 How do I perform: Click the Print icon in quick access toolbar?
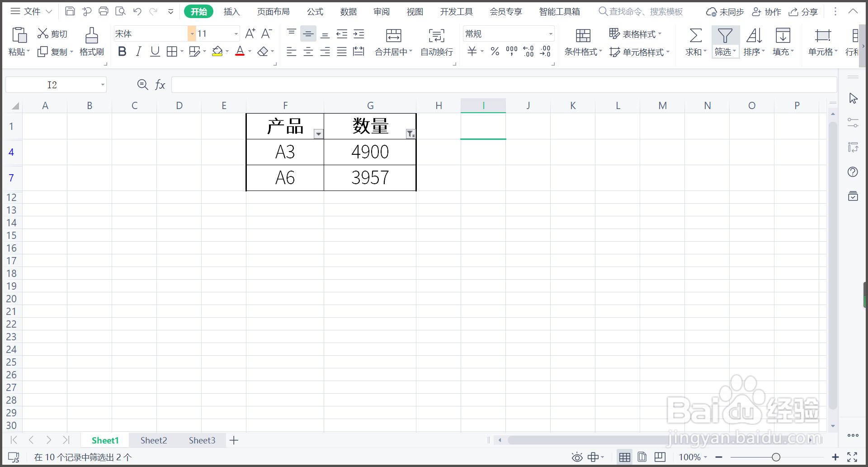(104, 11)
